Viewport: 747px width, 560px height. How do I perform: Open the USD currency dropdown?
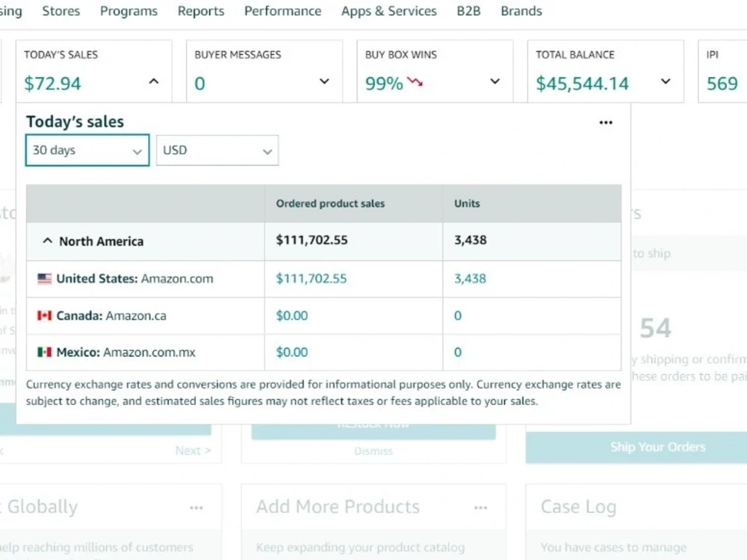click(x=217, y=151)
